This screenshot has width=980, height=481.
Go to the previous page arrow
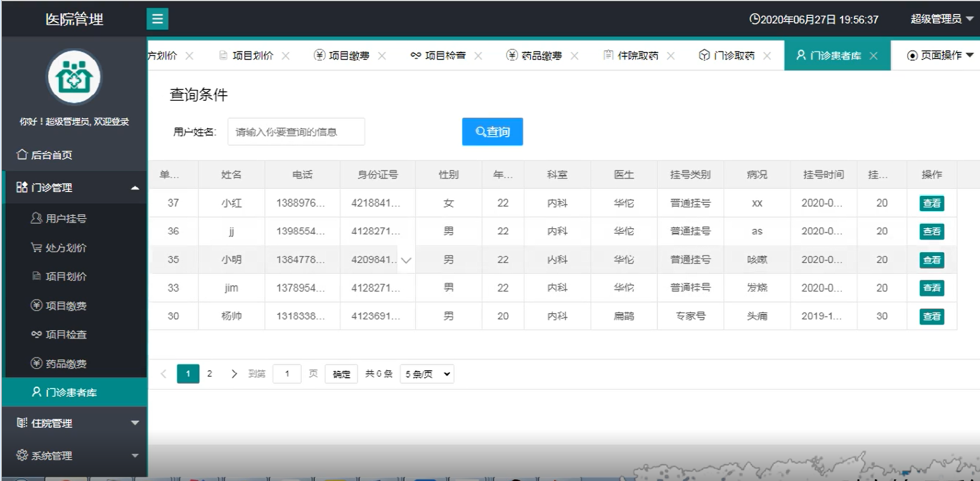click(x=164, y=374)
